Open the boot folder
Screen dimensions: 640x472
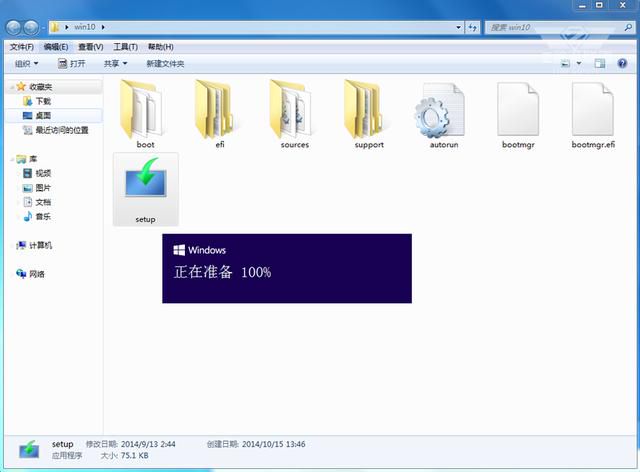pos(145,115)
